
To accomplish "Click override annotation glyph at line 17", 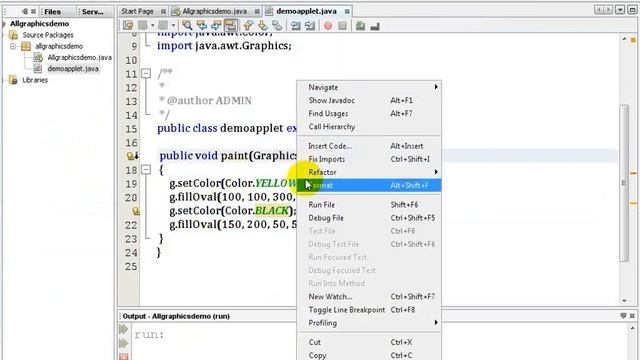I will (132, 156).
